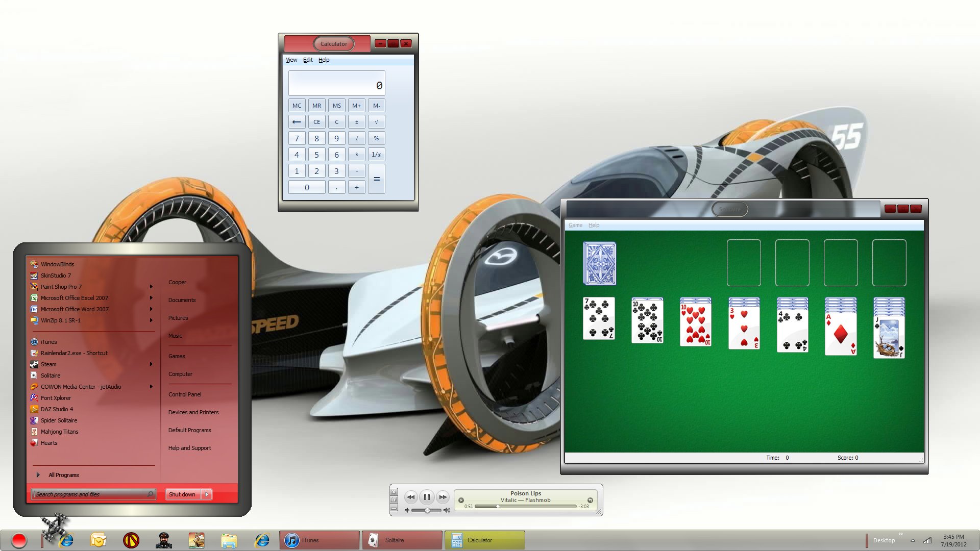980x551 pixels.
Task: Open the Shut down options arrow
Action: pyautogui.click(x=207, y=494)
